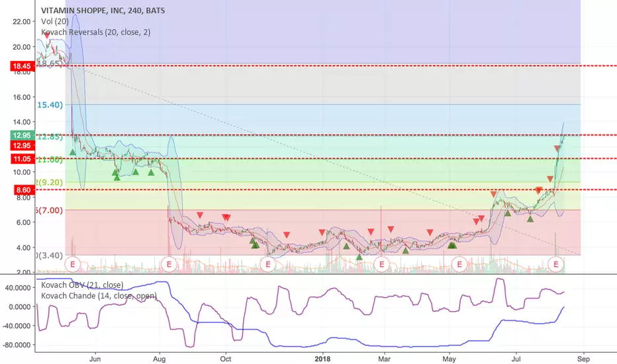Select the 3.40 Fibonacci level label
This screenshot has height=364, width=617.
50,255
